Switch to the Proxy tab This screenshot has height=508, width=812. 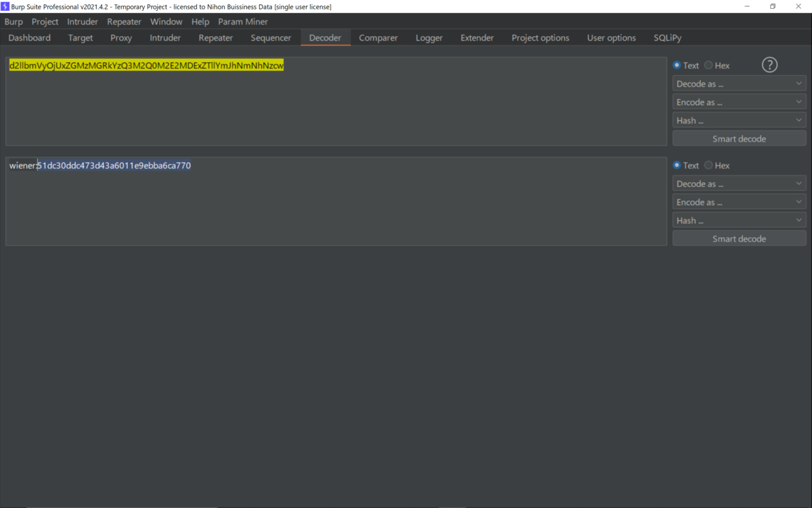121,38
